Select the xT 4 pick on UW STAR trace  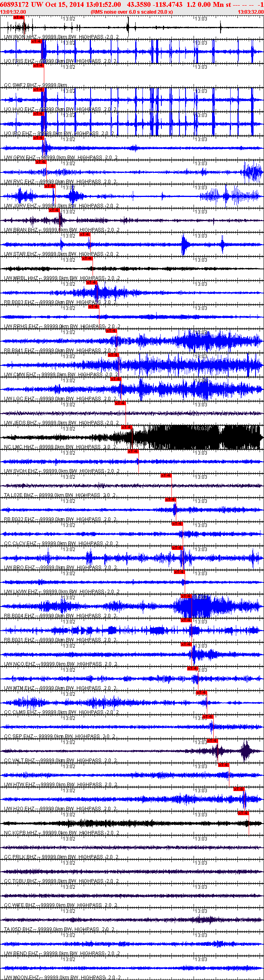[85, 234]
